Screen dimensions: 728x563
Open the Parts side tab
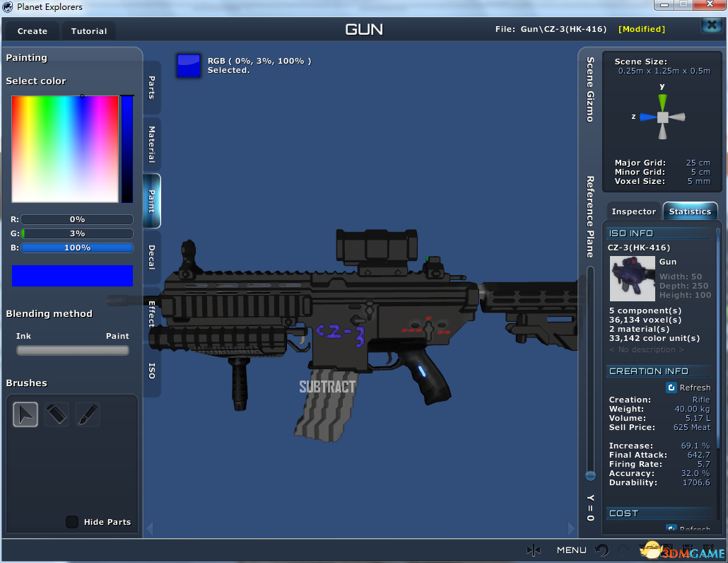tap(152, 87)
